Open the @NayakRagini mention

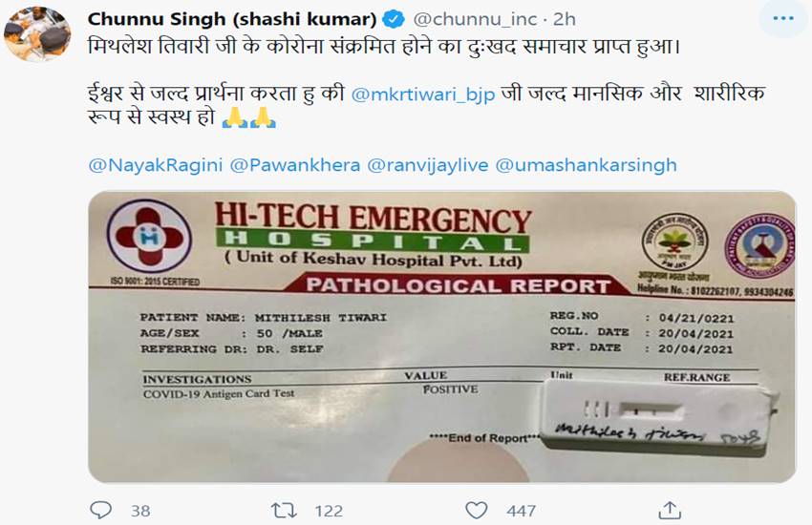[x=156, y=165]
